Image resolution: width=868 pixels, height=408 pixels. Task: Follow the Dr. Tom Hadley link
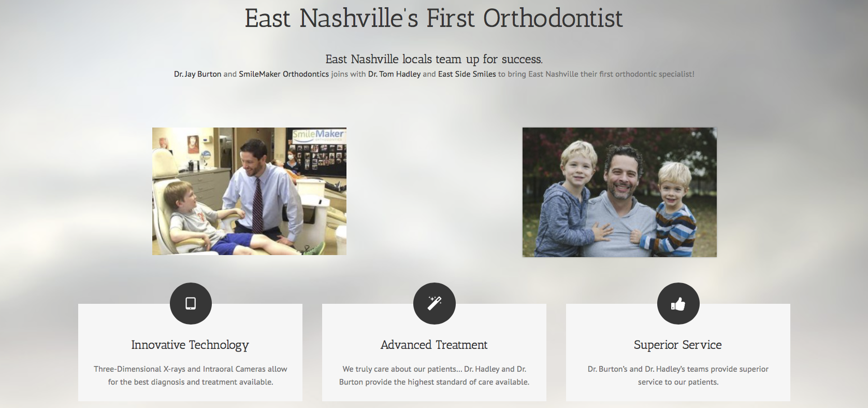point(394,74)
